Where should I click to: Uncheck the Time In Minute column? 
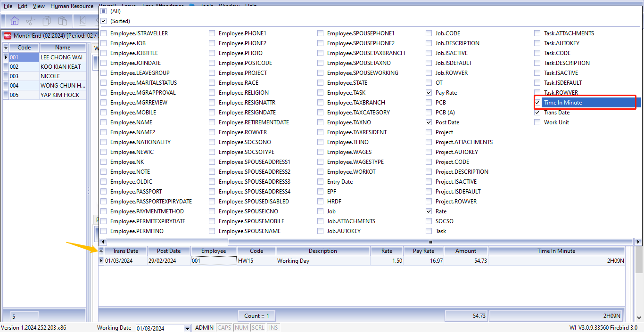[537, 103]
